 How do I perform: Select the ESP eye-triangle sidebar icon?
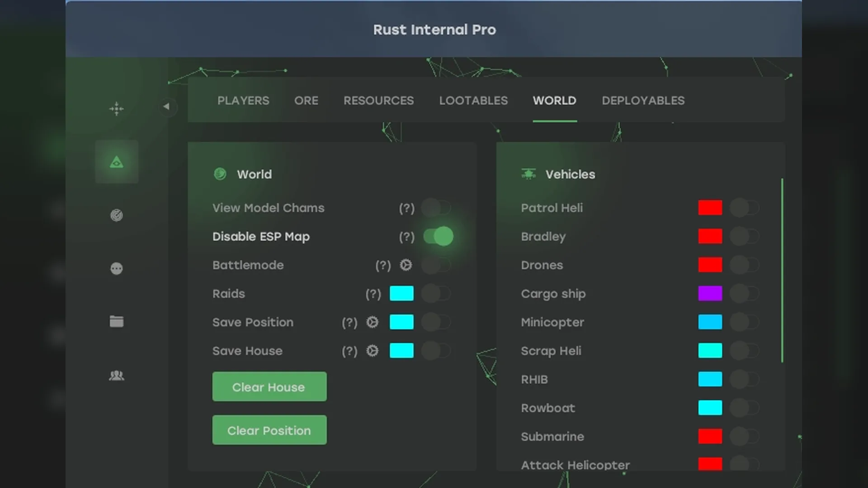pos(117,162)
